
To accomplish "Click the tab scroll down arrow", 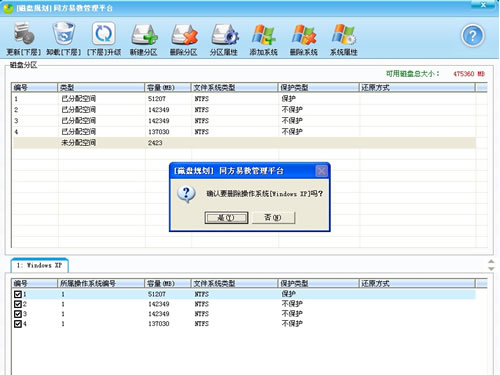I will pyautogui.click(x=491, y=268).
